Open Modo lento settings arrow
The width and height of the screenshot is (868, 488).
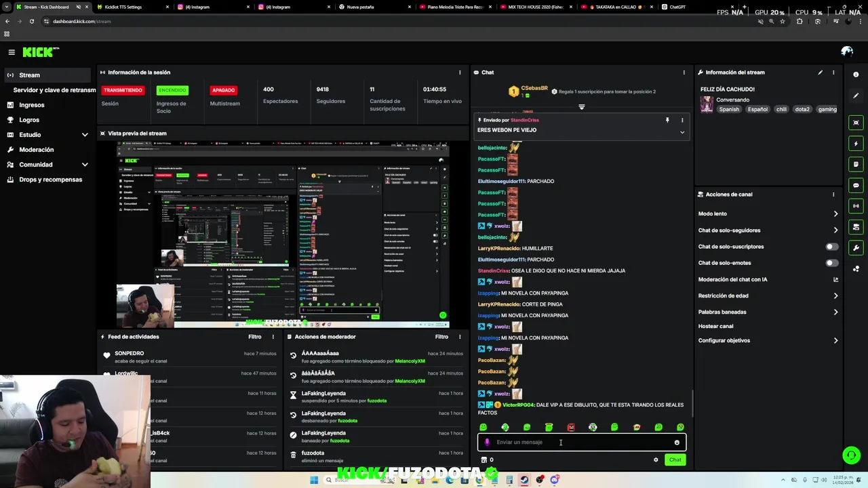(835, 213)
